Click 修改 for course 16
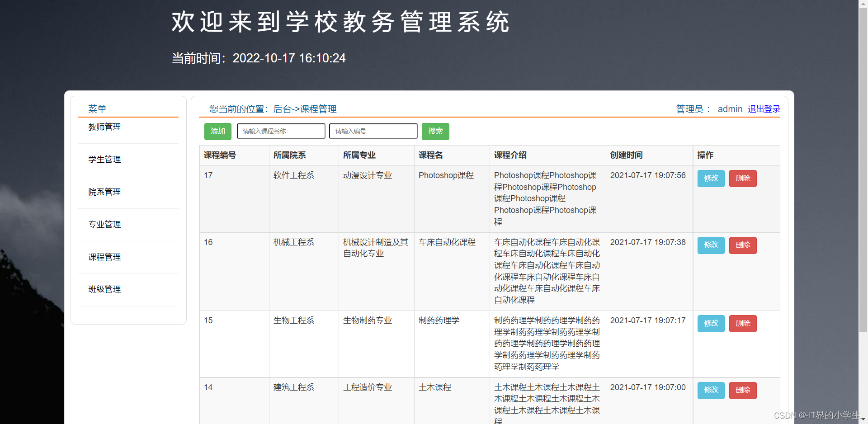This screenshot has width=868, height=424. [711, 245]
